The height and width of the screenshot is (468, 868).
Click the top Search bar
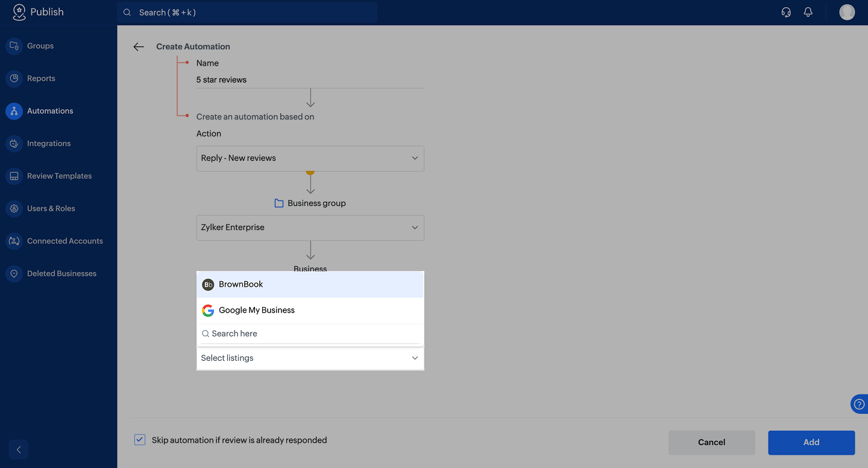(247, 12)
